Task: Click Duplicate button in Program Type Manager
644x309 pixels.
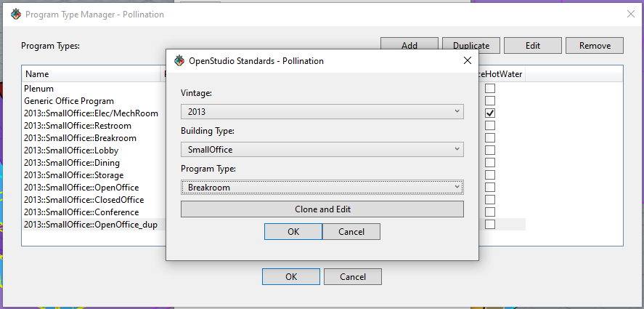Action: 471,46
